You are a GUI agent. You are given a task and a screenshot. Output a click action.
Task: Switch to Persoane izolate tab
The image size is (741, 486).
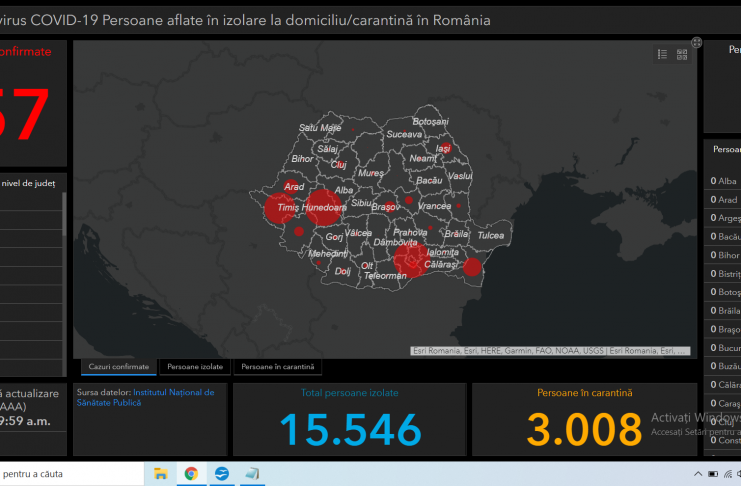195,367
